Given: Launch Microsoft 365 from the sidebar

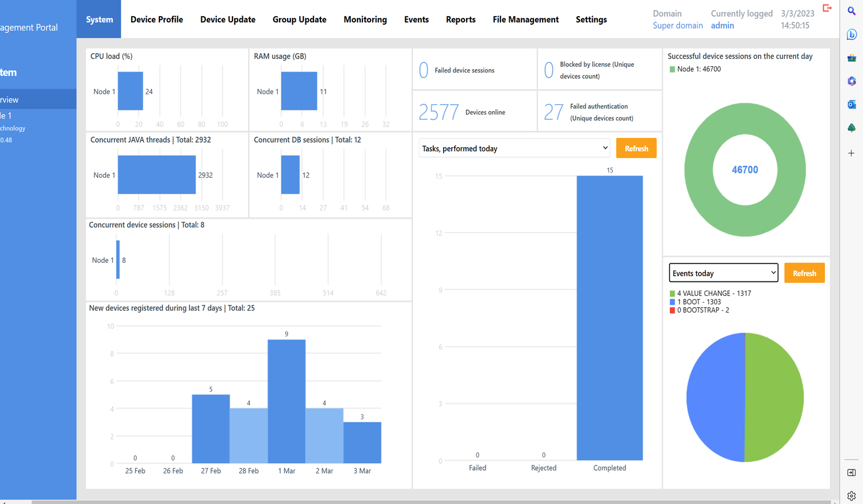Looking at the screenshot, I should tap(851, 81).
